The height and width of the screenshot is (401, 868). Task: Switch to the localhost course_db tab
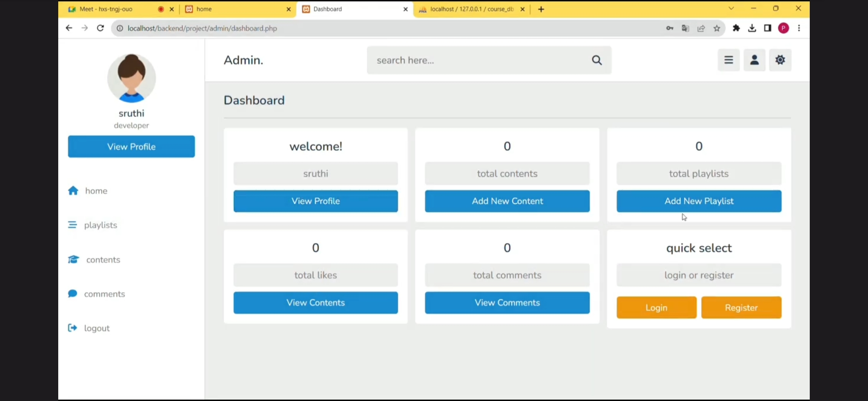tap(471, 9)
